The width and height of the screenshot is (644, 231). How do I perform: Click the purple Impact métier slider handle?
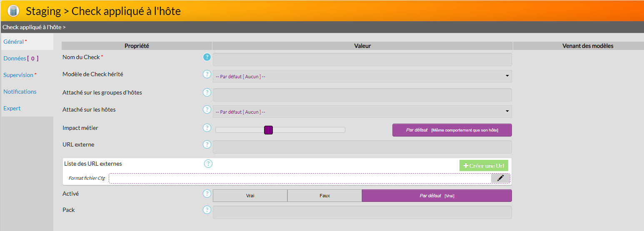[x=268, y=130]
